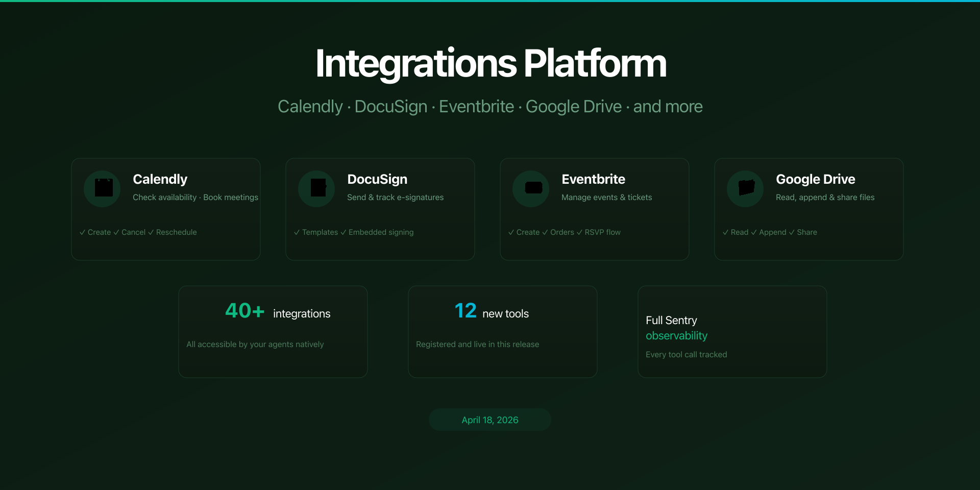Click 'Send & track e-signatures' text

(395, 198)
